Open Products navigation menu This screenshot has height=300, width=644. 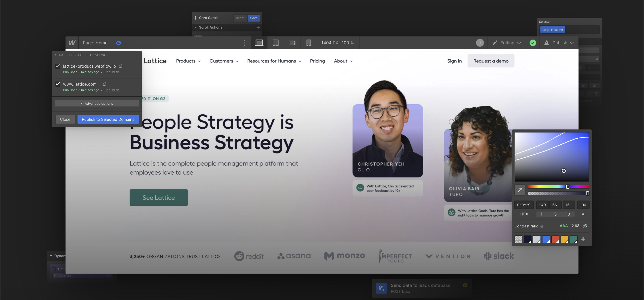[x=188, y=61]
